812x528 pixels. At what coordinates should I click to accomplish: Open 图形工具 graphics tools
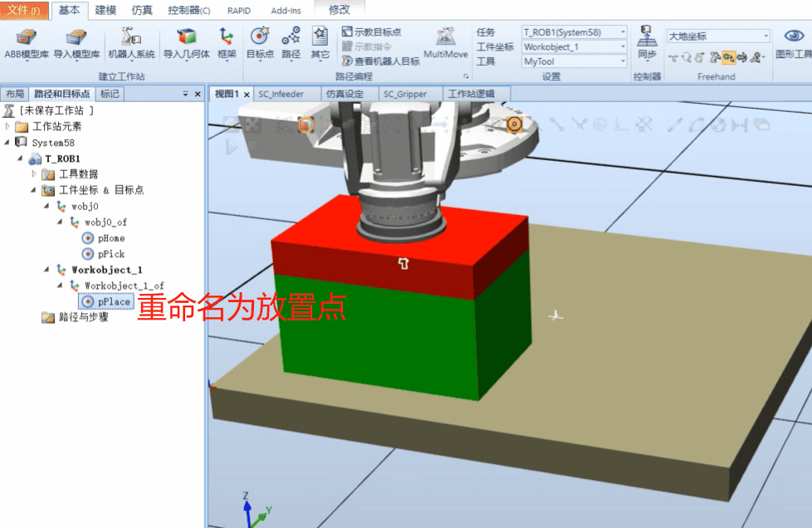pos(794,43)
